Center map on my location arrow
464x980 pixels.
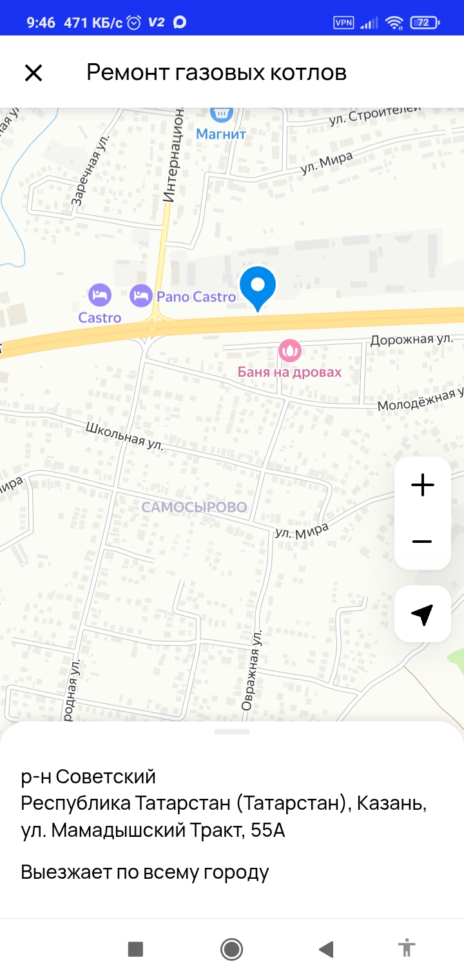tap(423, 614)
